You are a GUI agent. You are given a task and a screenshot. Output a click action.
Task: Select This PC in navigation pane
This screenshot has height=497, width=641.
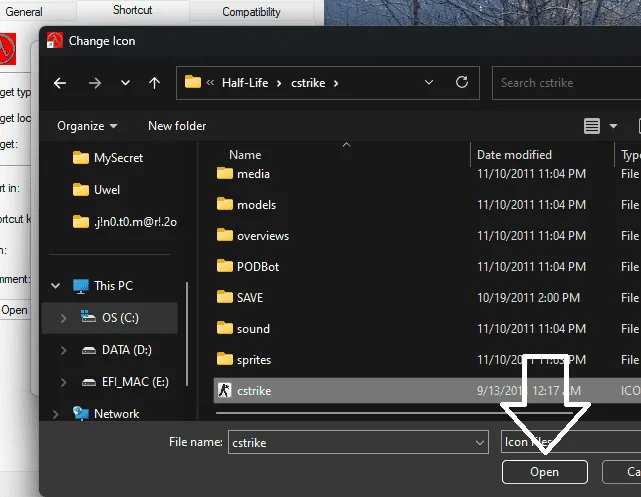tap(103, 286)
